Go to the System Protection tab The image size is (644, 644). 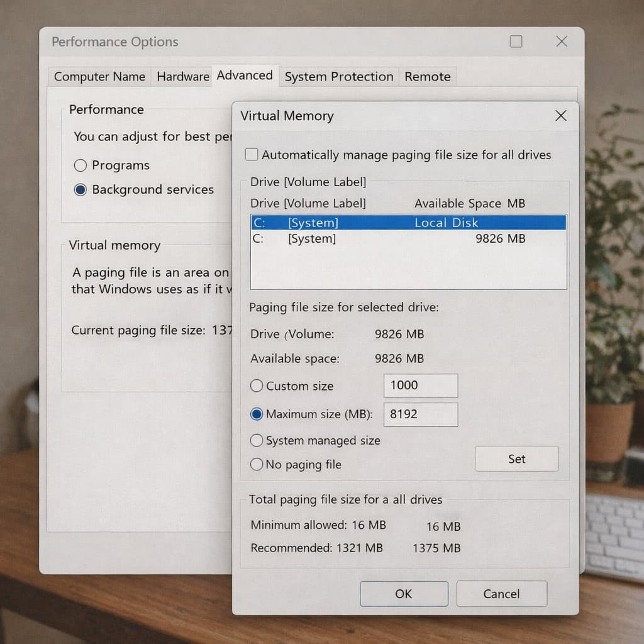point(338,77)
